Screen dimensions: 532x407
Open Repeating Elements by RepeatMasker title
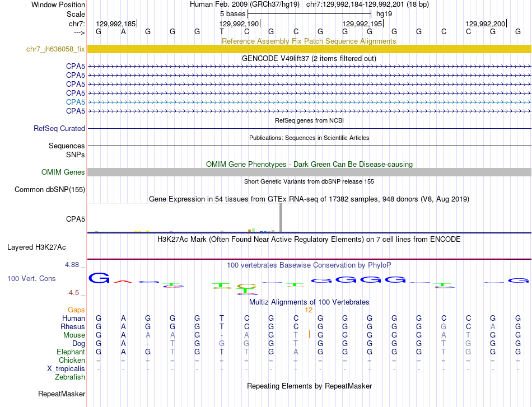pyautogui.click(x=309, y=386)
